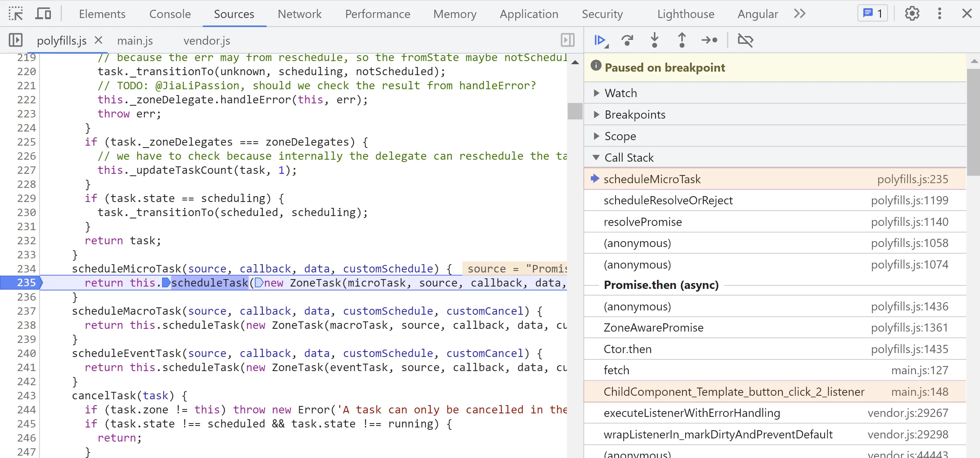This screenshot has height=458, width=980.
Task: Select wrapListenerIn_markDirtyAndPreventDefault frame
Action: pos(775,435)
